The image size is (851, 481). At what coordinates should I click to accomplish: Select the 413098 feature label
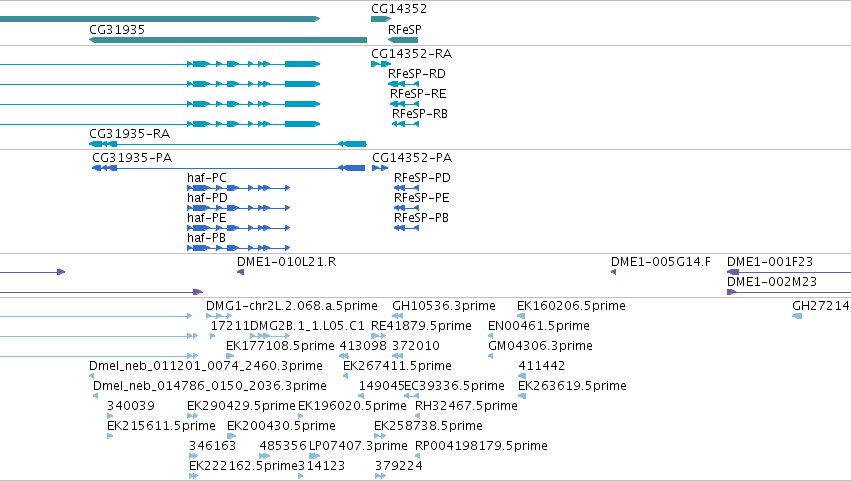click(x=363, y=346)
